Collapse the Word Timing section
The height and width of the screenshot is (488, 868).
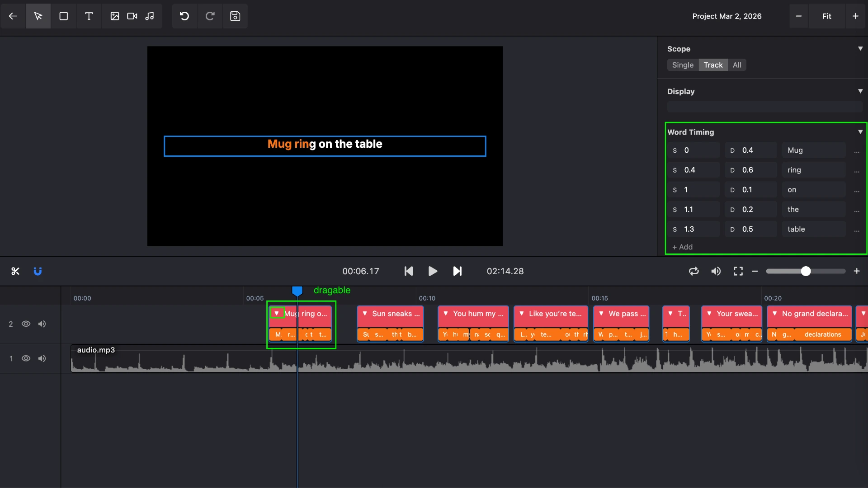tap(860, 132)
